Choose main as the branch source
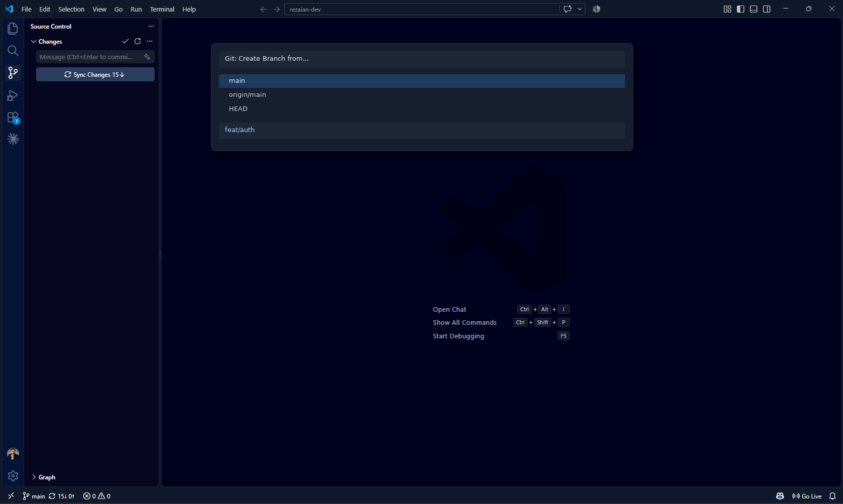Image resolution: width=843 pixels, height=504 pixels. coord(422,81)
